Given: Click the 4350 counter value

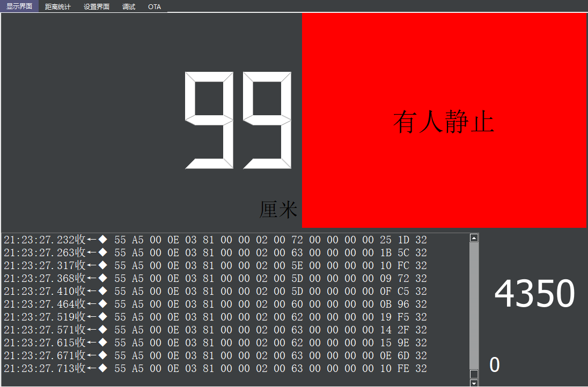Looking at the screenshot, I should (x=534, y=294).
